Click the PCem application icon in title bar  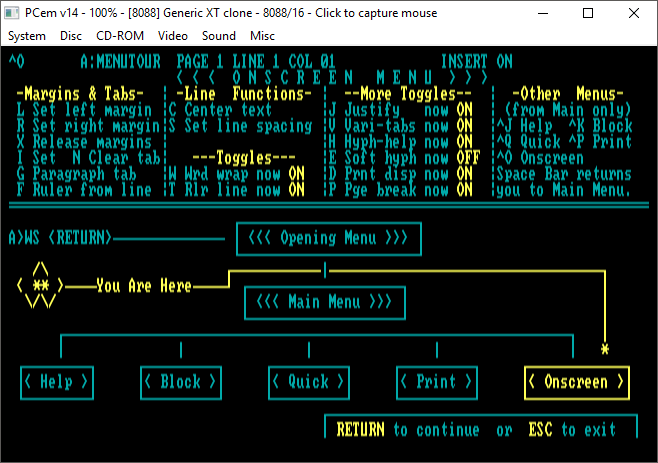(x=12, y=13)
